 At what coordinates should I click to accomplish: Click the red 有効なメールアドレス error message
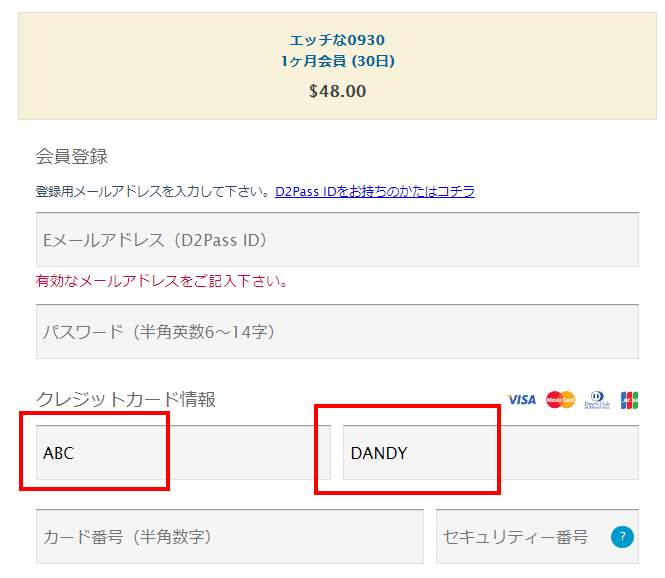[162, 281]
